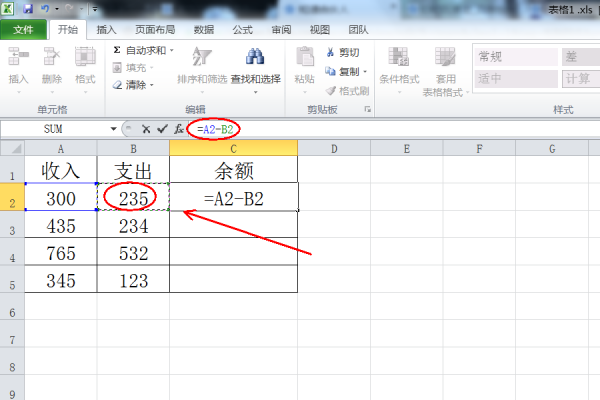The image size is (600, 400).
Task: Select column A header
Action: click(61, 149)
